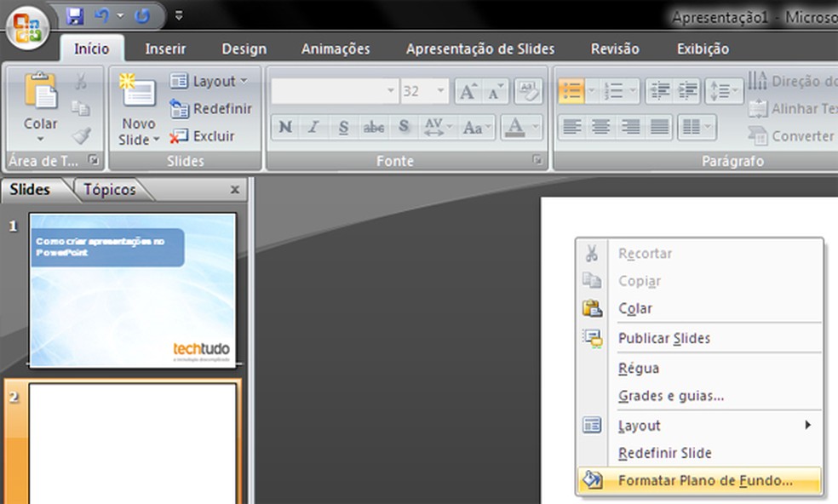Screen dimensions: 838x504
Task: Open the Área de Transferência dialog launcher
Action: coord(93,159)
